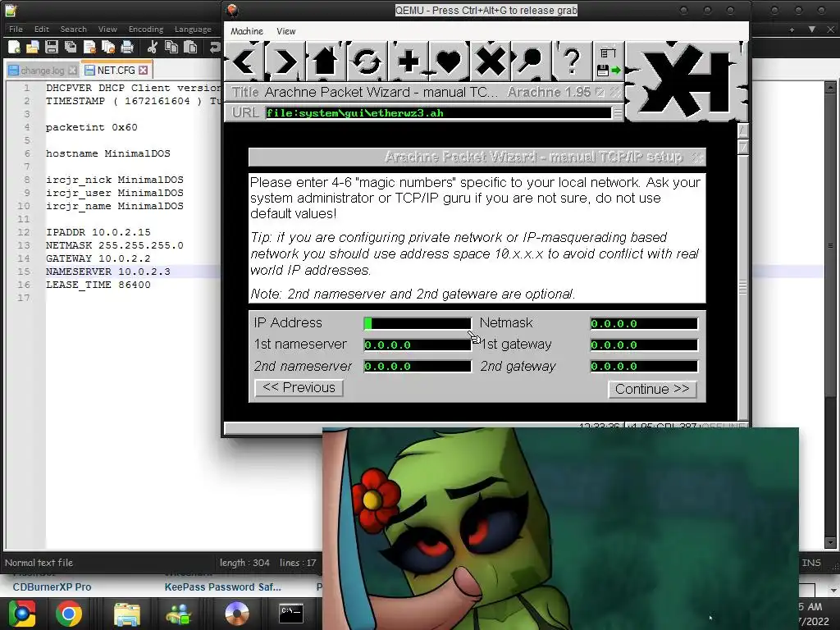Open Arachne help question mark icon

click(x=571, y=62)
